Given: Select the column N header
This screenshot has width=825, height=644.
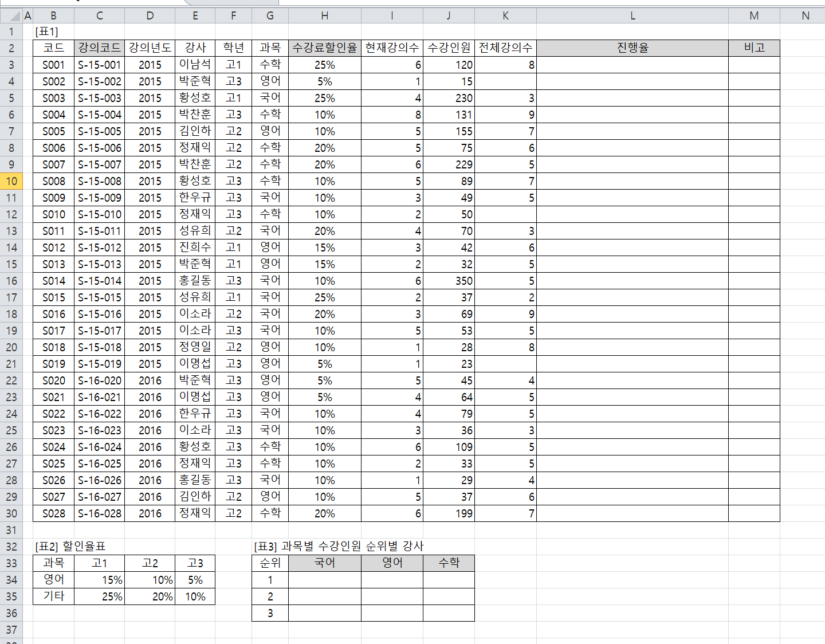Looking at the screenshot, I should [805, 16].
